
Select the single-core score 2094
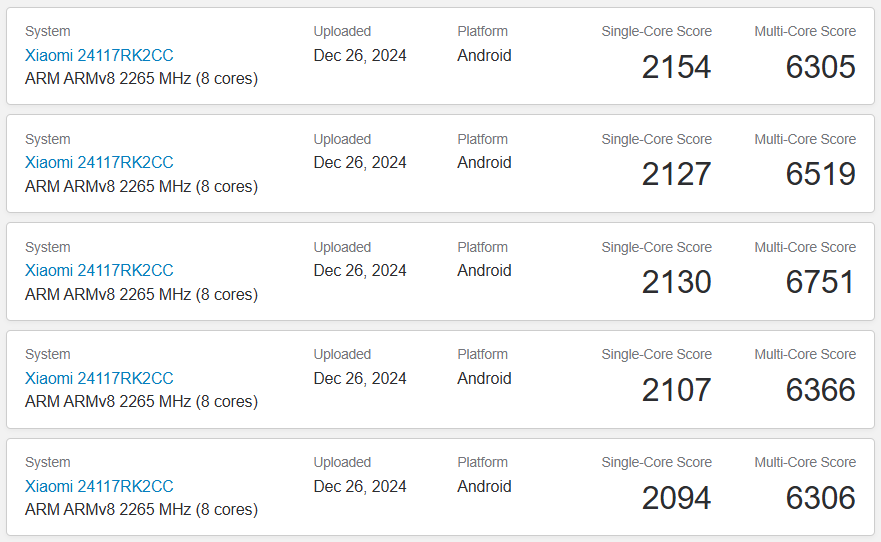(676, 498)
